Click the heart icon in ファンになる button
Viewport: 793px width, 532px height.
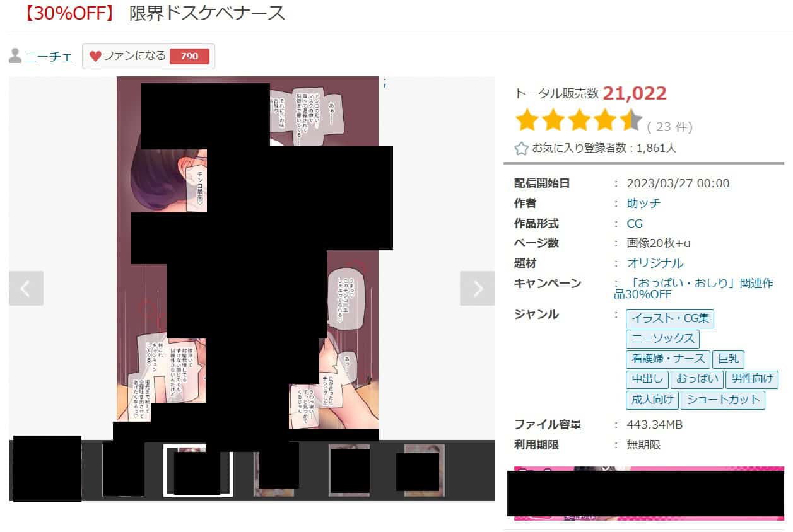(x=95, y=56)
